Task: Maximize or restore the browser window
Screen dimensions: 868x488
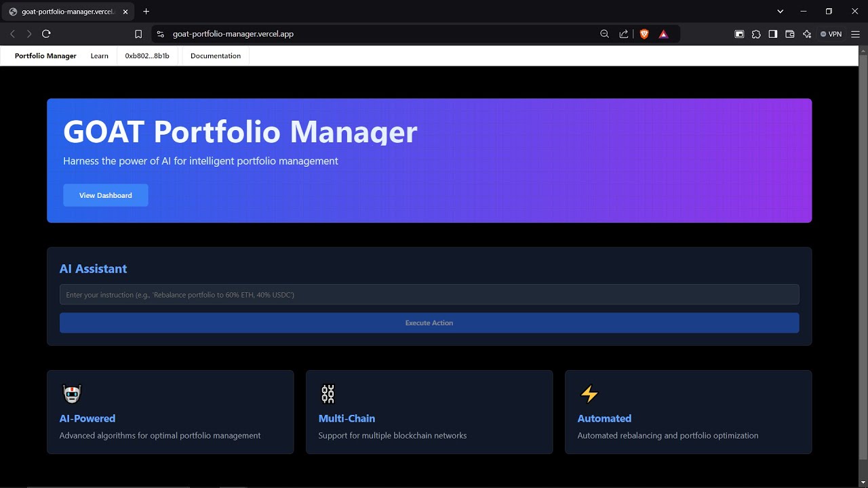Action: (829, 12)
